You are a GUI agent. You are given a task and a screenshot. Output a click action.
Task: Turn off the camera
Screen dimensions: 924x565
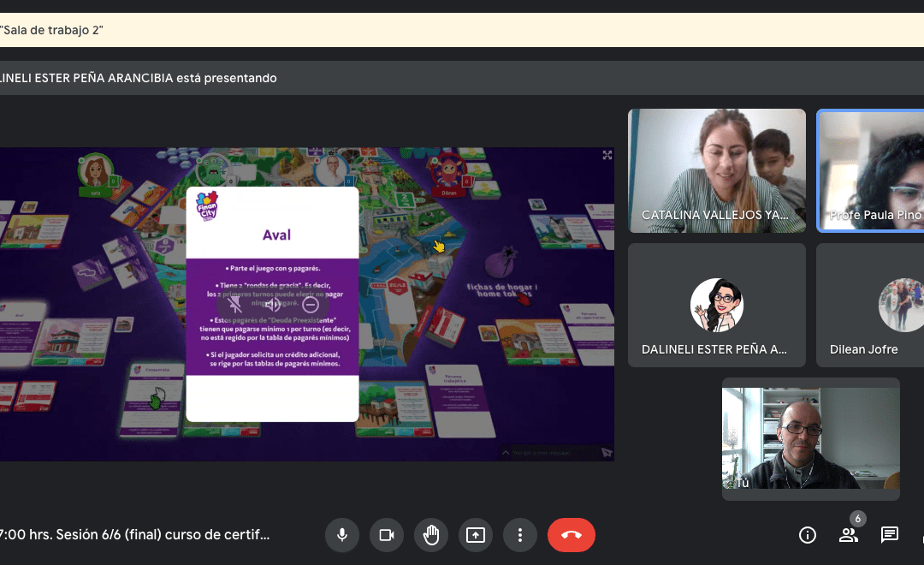(387, 535)
